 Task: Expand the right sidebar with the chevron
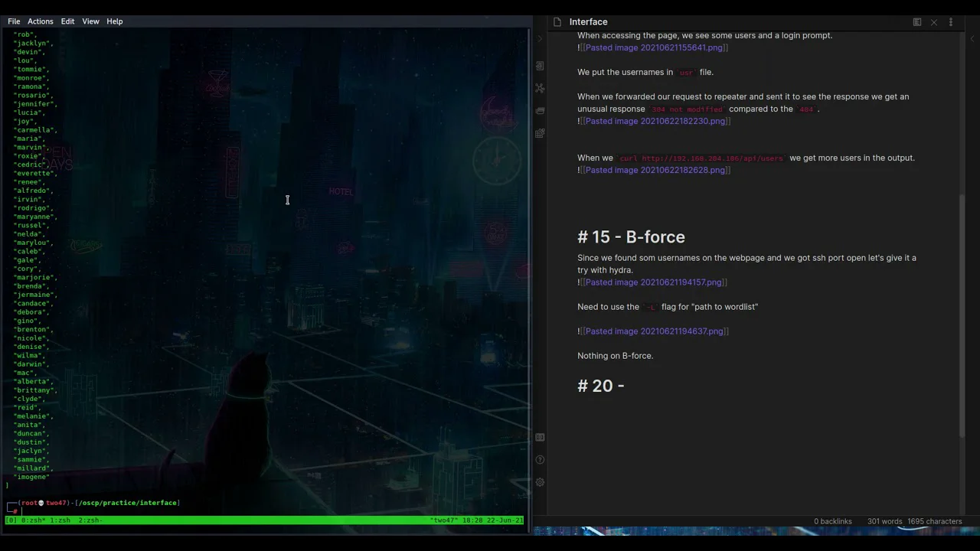tap(972, 38)
